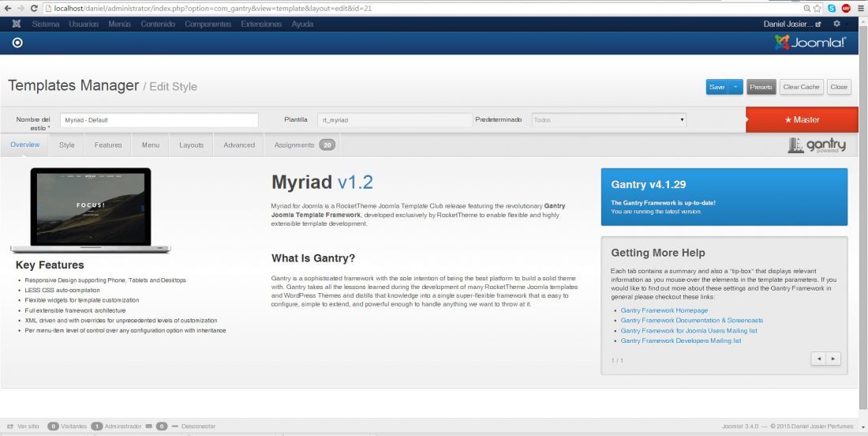Click the 'LESS CSS auto-compilation' bullet

coord(62,291)
